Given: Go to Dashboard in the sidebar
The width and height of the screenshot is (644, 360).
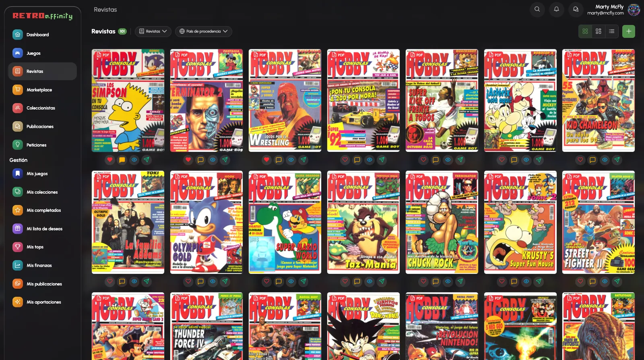Looking at the screenshot, I should coord(42,35).
